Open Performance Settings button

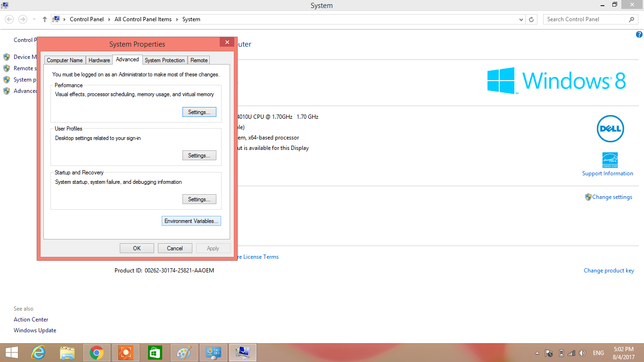pyautogui.click(x=199, y=112)
